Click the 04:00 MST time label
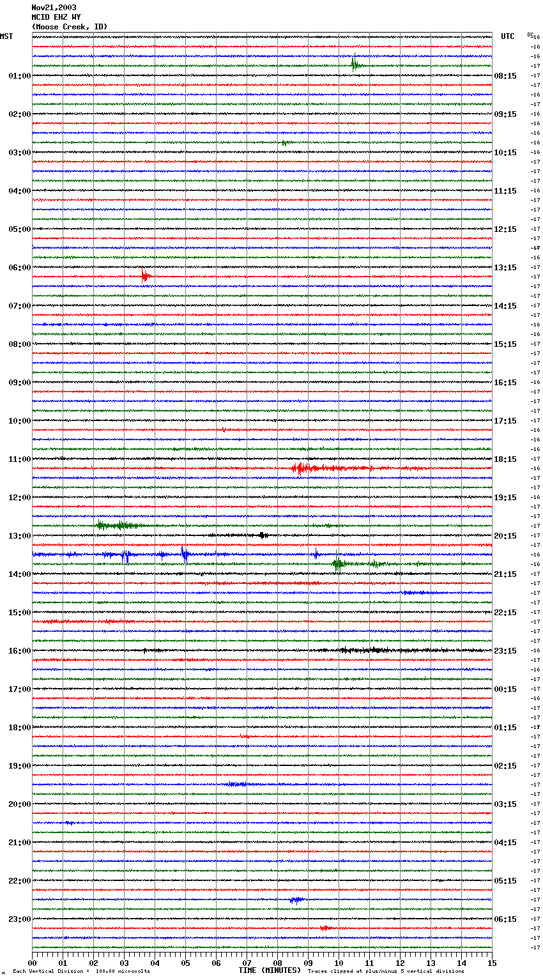 point(20,191)
